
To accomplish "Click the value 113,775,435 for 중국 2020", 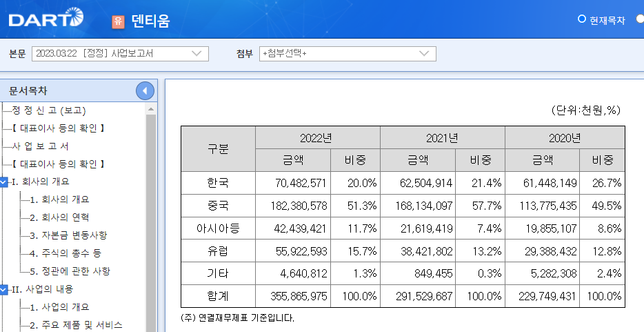I will (548, 206).
